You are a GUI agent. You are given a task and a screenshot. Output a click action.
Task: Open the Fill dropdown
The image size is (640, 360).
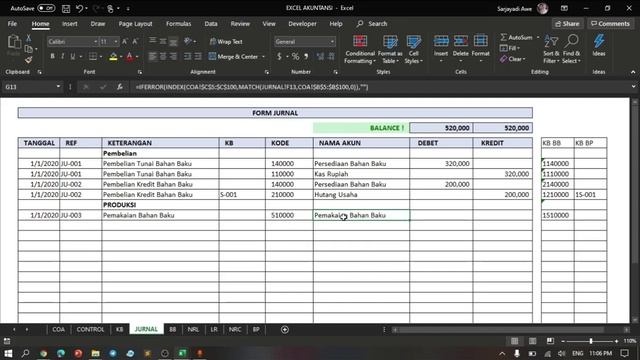509,48
